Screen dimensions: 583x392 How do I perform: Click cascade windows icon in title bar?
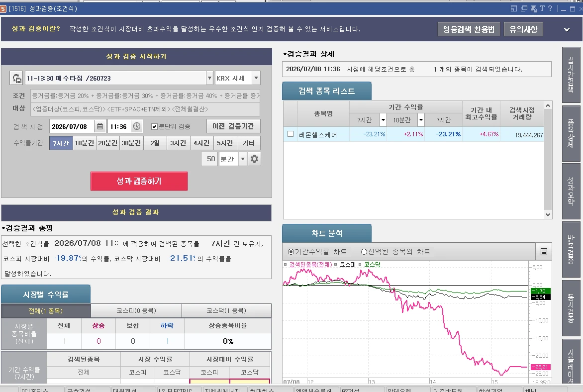click(524, 8)
